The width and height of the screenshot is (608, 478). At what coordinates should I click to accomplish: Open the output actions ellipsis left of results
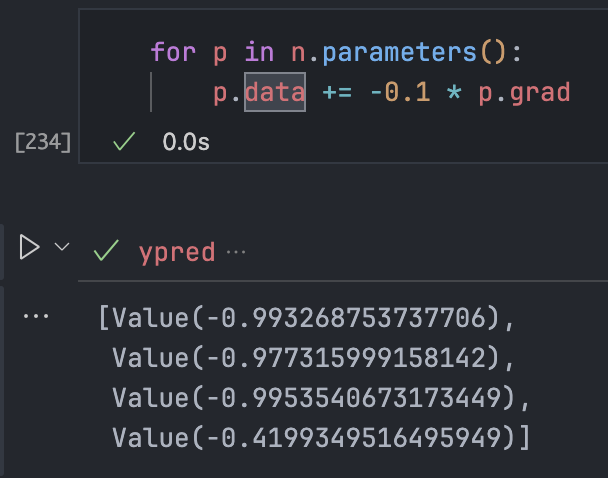coord(36,316)
